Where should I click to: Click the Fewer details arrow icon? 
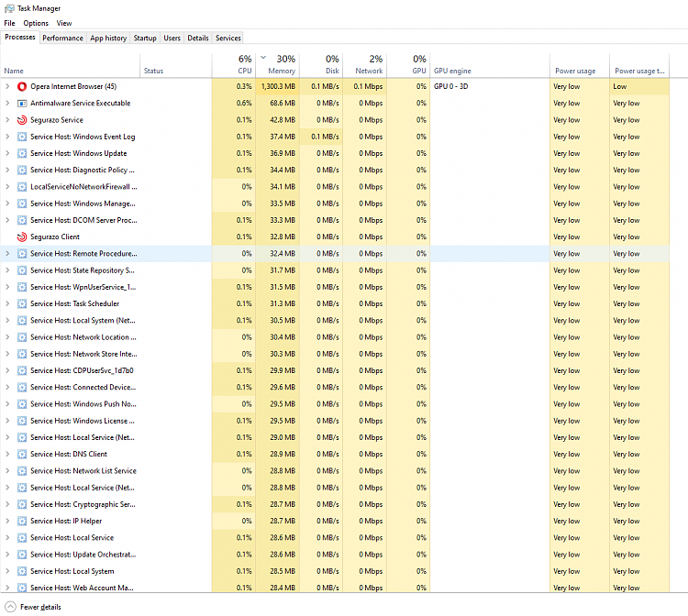point(10,607)
